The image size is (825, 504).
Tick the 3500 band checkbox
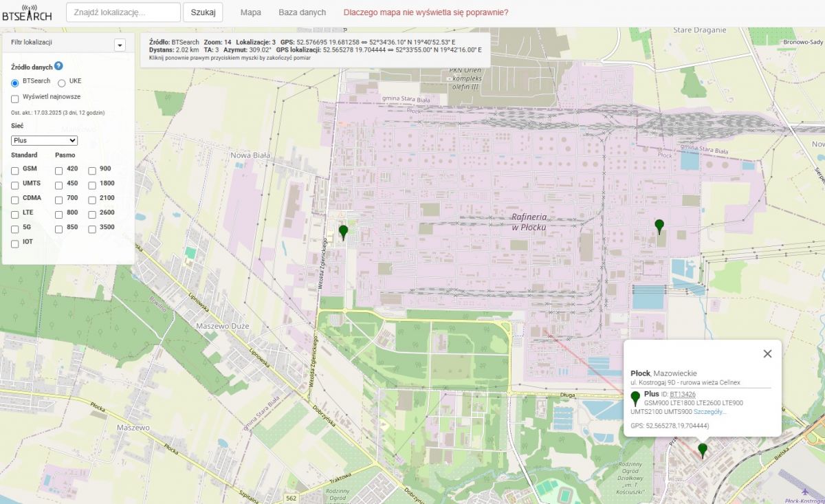(92, 228)
